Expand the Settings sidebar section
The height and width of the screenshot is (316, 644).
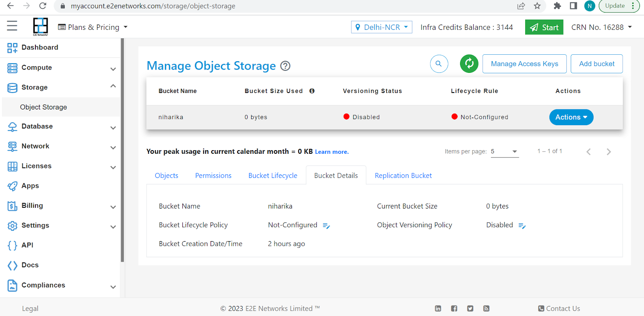(x=113, y=227)
